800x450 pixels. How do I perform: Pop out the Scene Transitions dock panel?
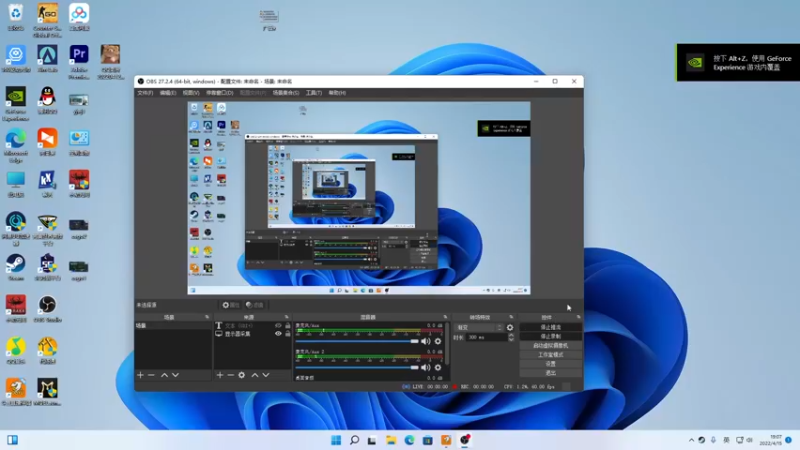[511, 317]
